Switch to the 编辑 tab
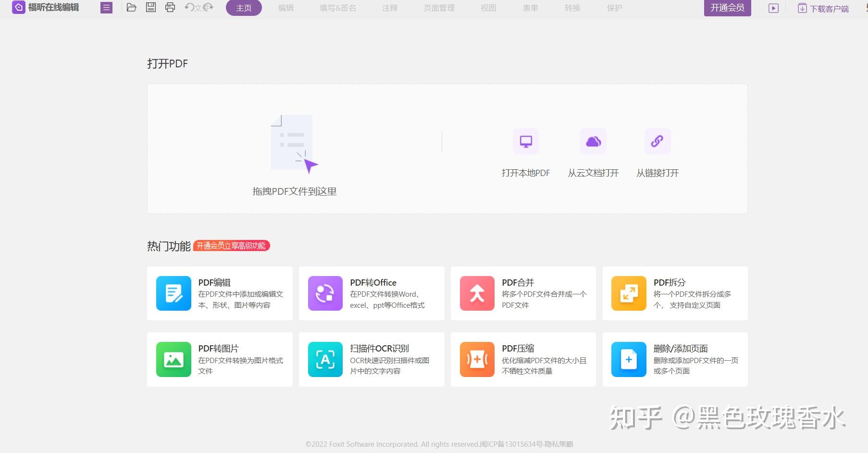868x453 pixels. [285, 8]
